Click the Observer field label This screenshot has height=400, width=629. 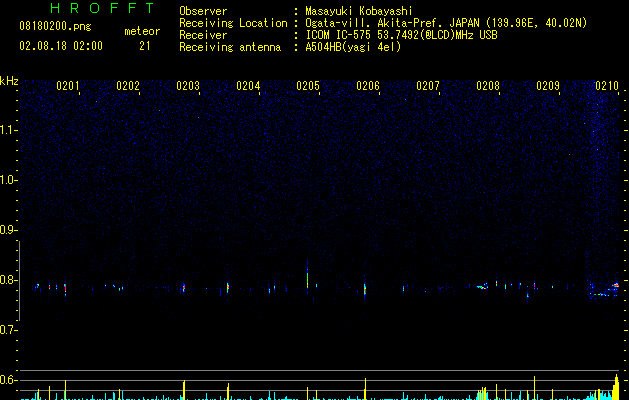(x=203, y=11)
